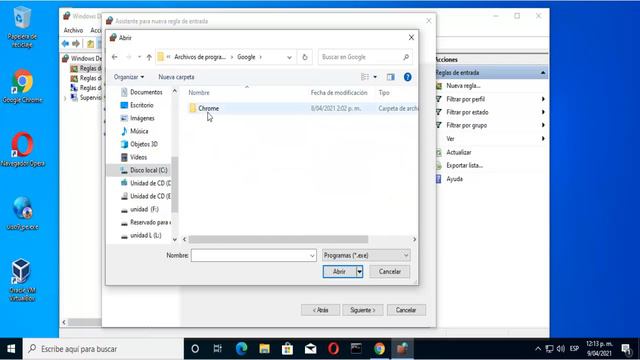Click Nueva regla... in Acciones panel
Image resolution: width=640 pixels, height=360 pixels.
tap(463, 86)
